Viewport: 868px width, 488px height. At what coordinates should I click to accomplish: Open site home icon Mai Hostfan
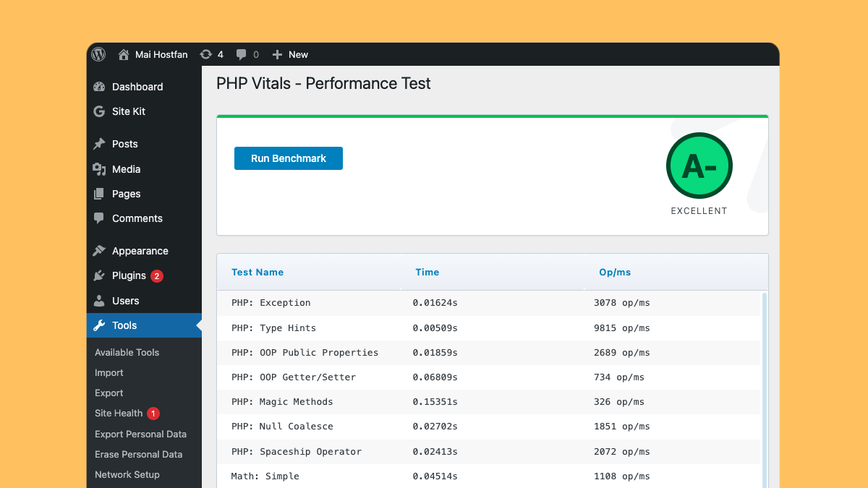point(124,54)
